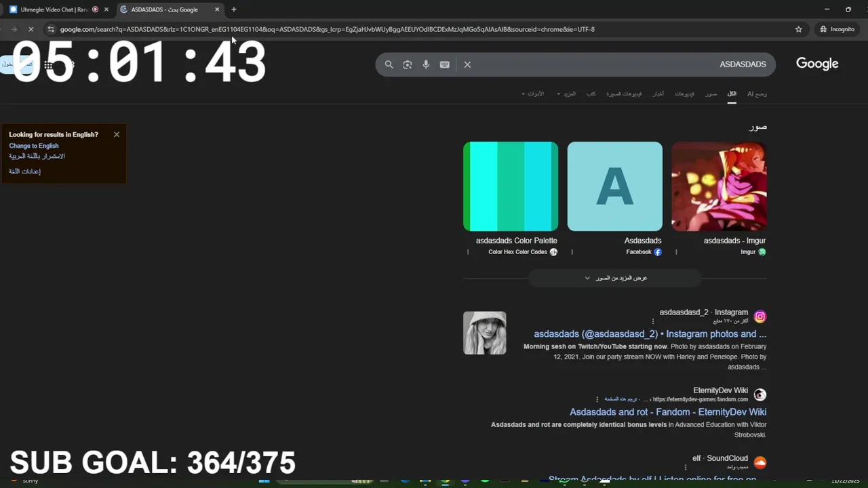Click 'asdasdads Color Palette' image caption
The height and width of the screenshot is (488, 868).
(517, 241)
